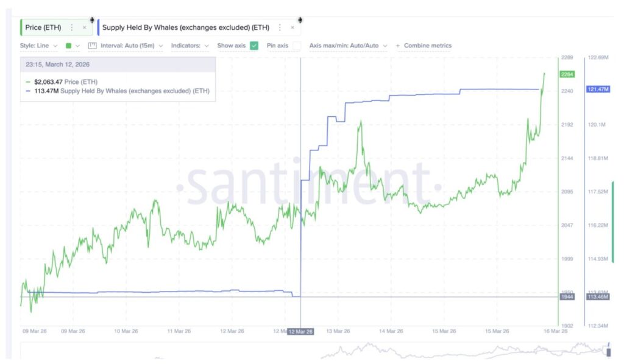This screenshot has width=624, height=364.
Task: Remove the Supply Held By Whales metric
Action: click(292, 27)
